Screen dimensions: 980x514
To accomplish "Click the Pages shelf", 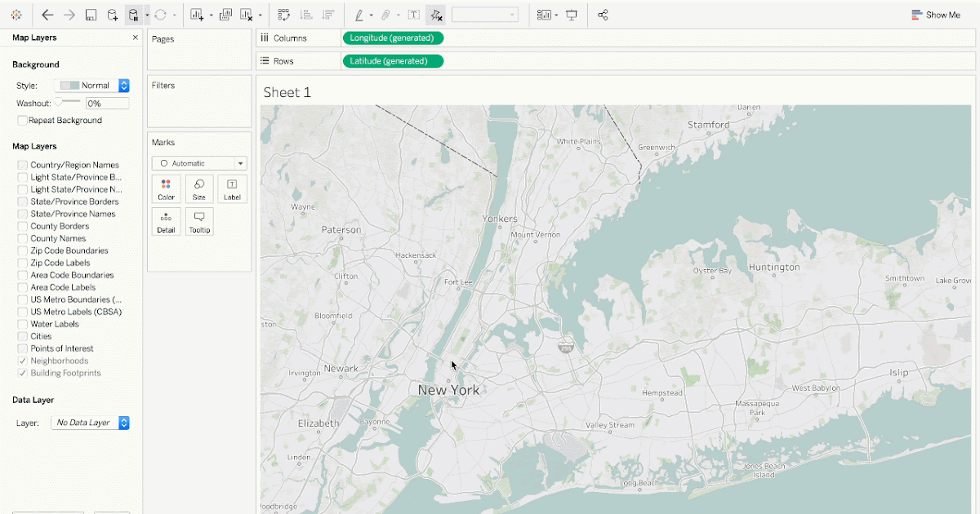I will point(199,49).
